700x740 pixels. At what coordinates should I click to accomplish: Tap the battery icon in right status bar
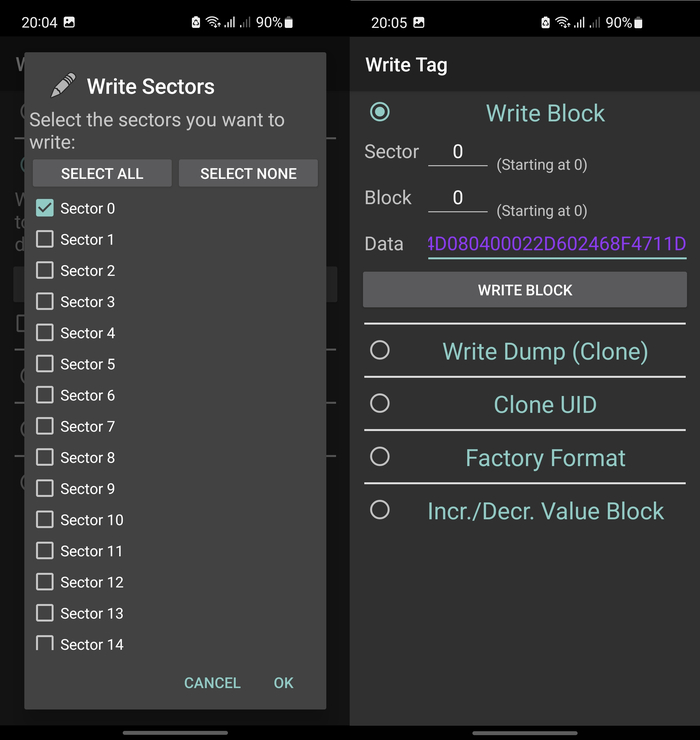click(638, 22)
